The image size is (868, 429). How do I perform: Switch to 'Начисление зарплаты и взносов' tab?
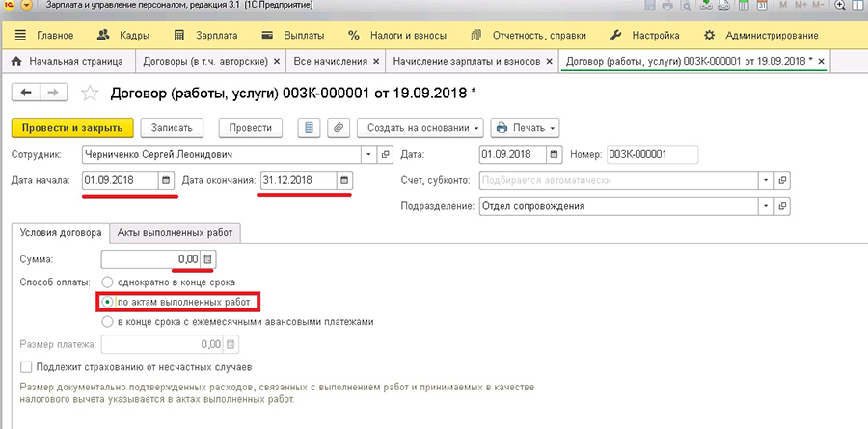pos(466,61)
